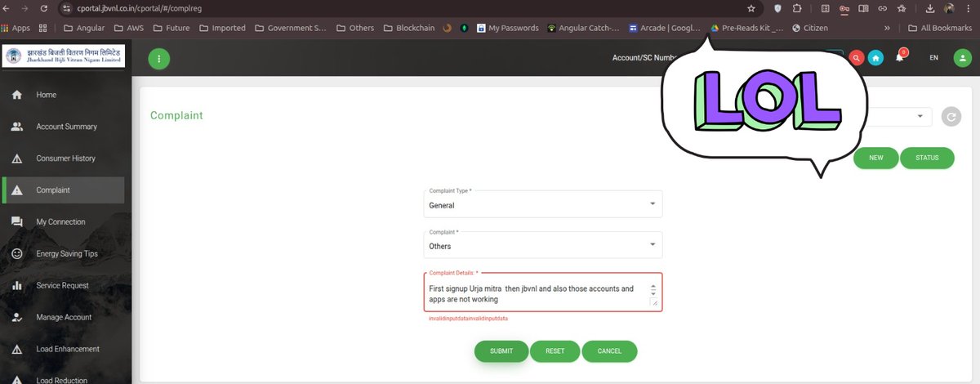Open the Chrome three-dot menu
Viewport: 980px width, 384px height.
click(x=969, y=8)
